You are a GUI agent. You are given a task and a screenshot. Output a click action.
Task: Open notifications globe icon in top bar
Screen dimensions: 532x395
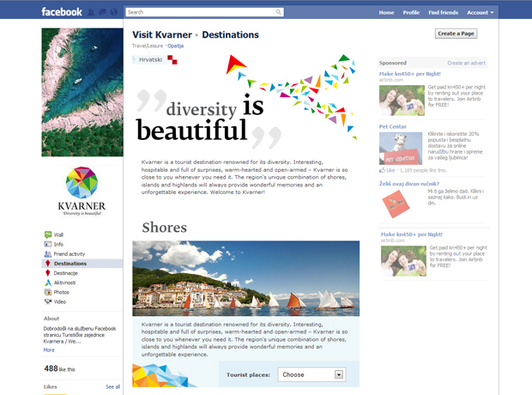click(114, 13)
